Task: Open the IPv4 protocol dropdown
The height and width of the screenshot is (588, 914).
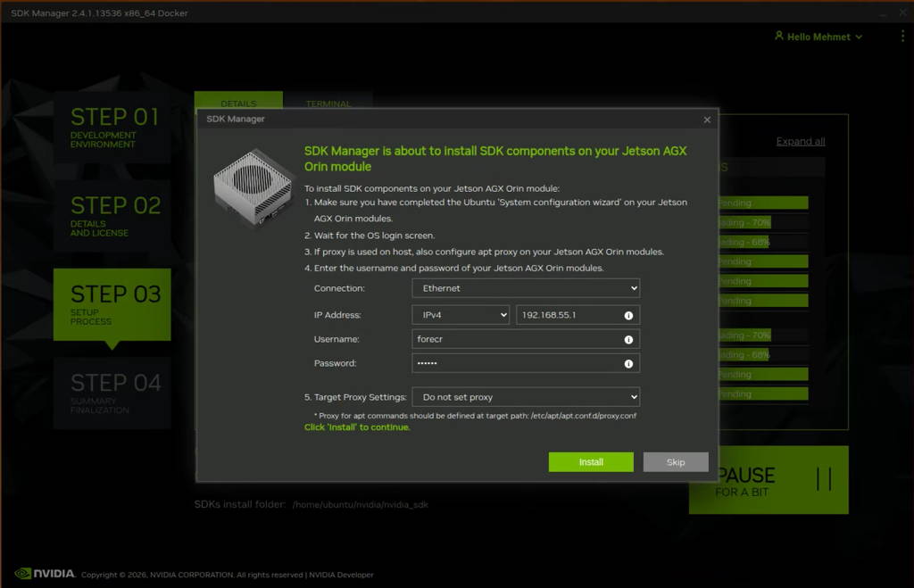Action: 461,315
